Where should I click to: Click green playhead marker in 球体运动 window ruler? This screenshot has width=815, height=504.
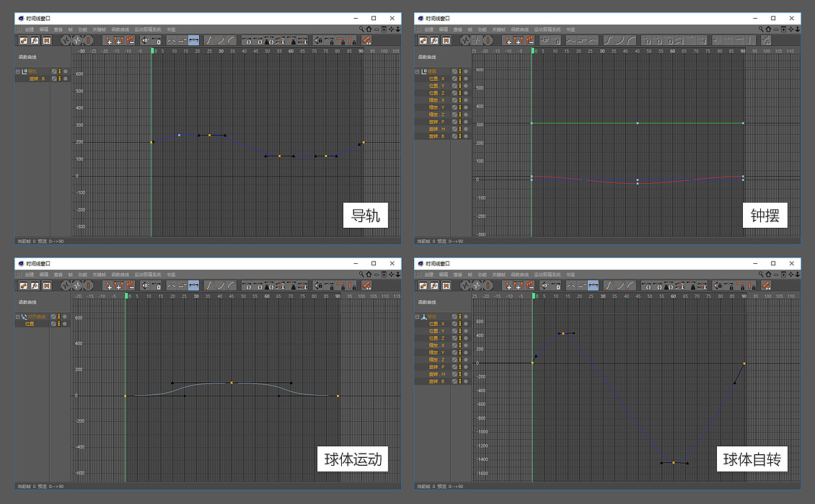(126, 296)
